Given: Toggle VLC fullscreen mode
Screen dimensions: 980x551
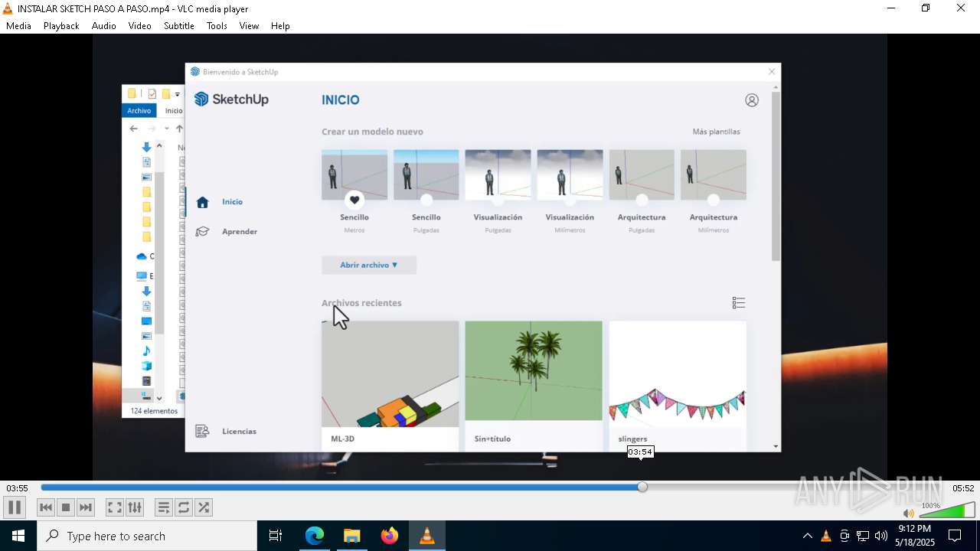Looking at the screenshot, I should (x=114, y=507).
